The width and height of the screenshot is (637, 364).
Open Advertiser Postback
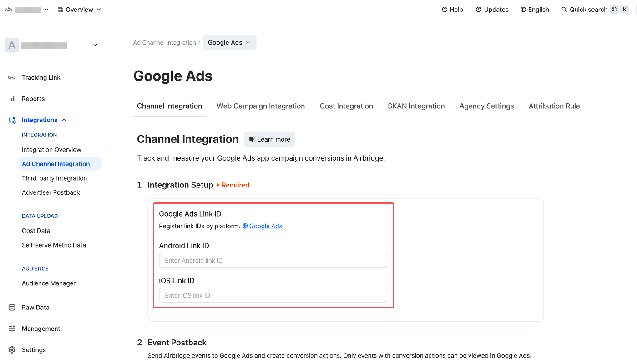point(51,192)
